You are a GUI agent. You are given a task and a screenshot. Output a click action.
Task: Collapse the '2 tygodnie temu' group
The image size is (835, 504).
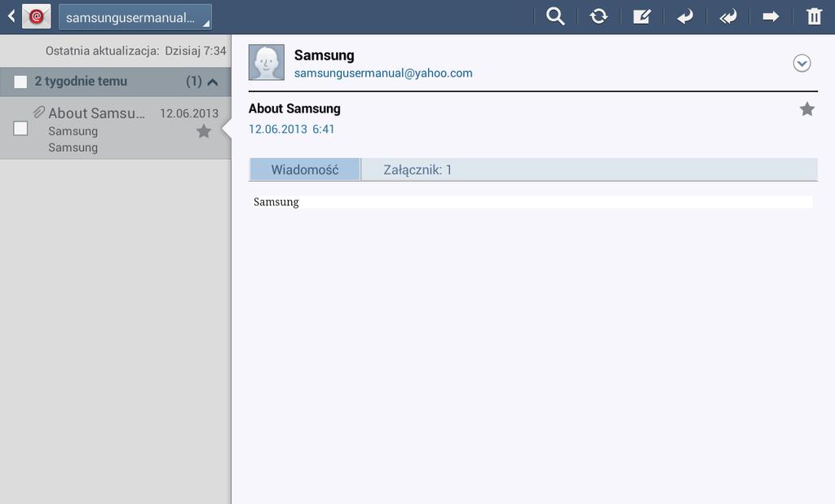coord(213,82)
